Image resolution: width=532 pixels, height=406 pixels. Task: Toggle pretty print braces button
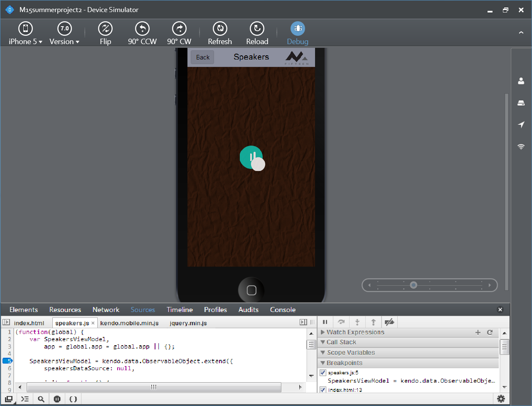click(73, 399)
